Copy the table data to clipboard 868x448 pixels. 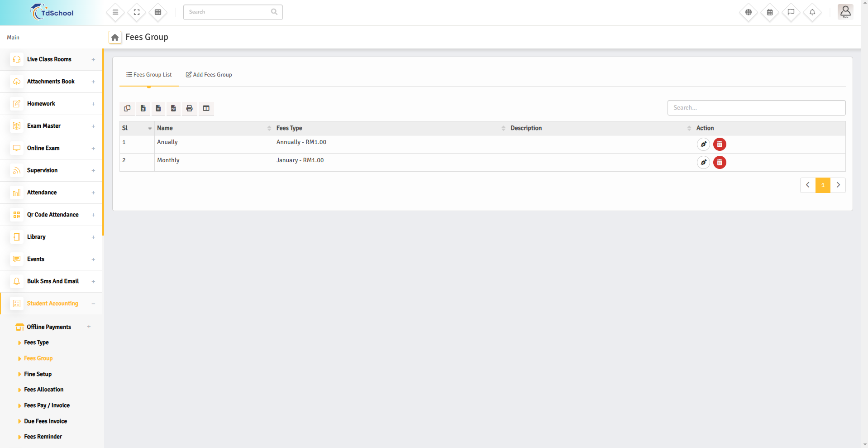[127, 108]
